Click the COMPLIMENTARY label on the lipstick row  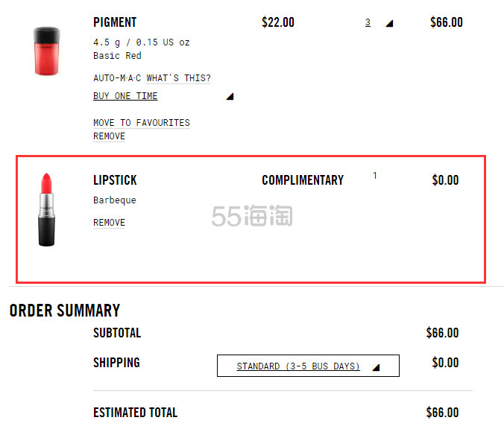(x=303, y=180)
